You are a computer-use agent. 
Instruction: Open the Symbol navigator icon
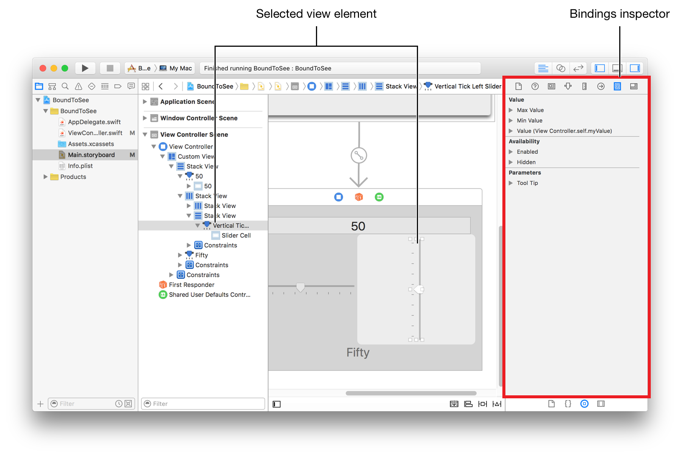52,86
